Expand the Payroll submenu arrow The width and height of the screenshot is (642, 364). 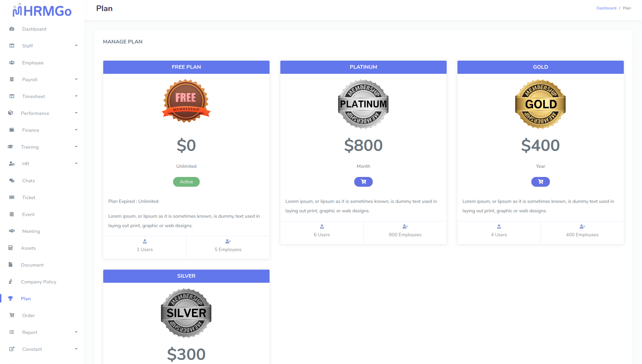(x=76, y=79)
